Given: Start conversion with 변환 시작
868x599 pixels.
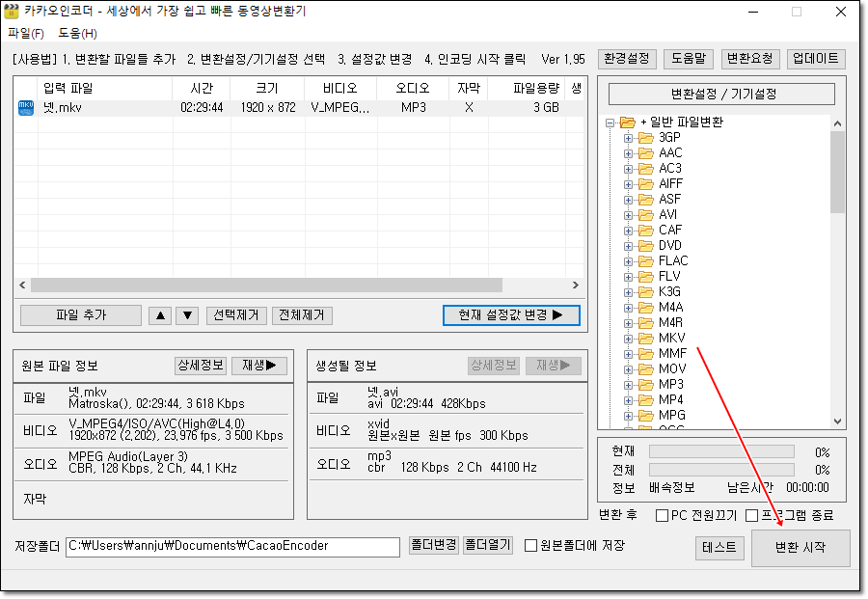Looking at the screenshot, I should point(800,548).
